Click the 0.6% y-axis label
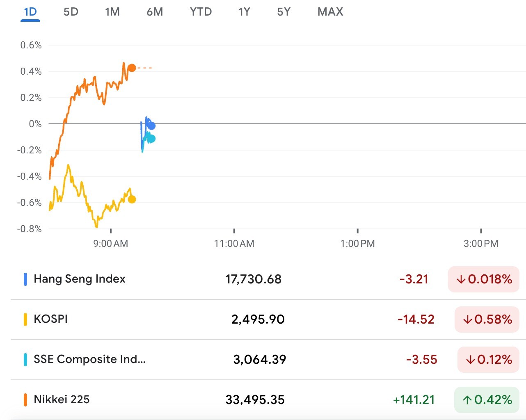Screen dimensions: 526x420 (31, 45)
